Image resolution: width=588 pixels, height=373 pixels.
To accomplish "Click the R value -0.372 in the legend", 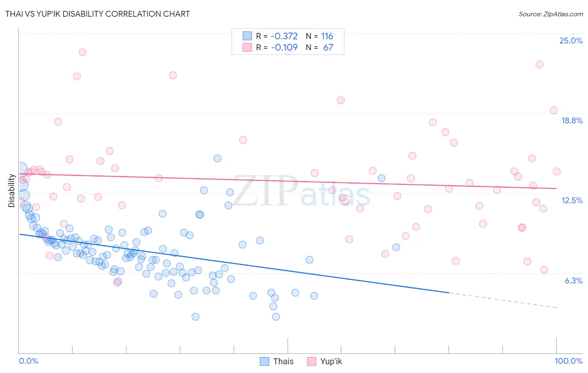I will click(x=284, y=36).
